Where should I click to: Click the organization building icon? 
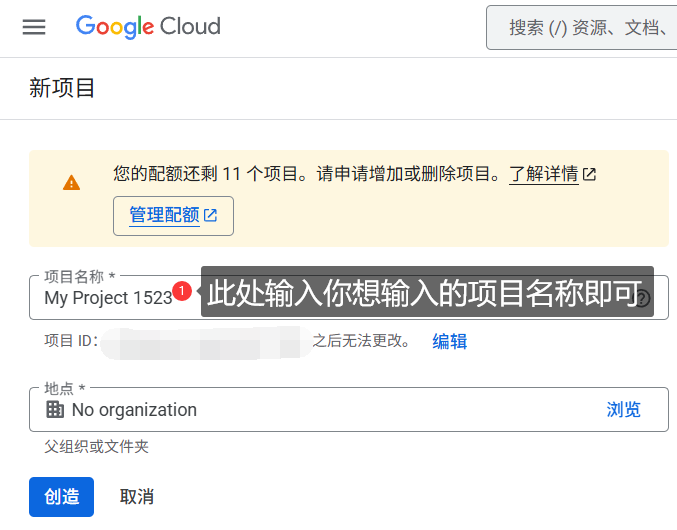pos(56,409)
